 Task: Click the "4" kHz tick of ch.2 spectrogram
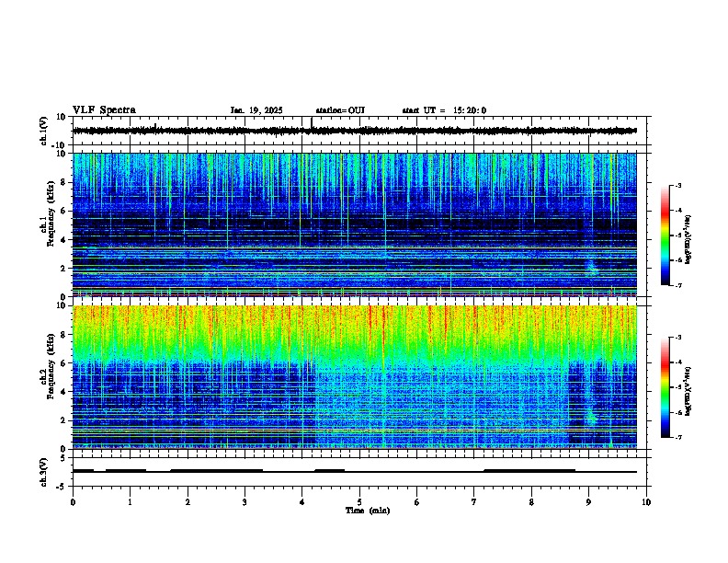point(63,392)
